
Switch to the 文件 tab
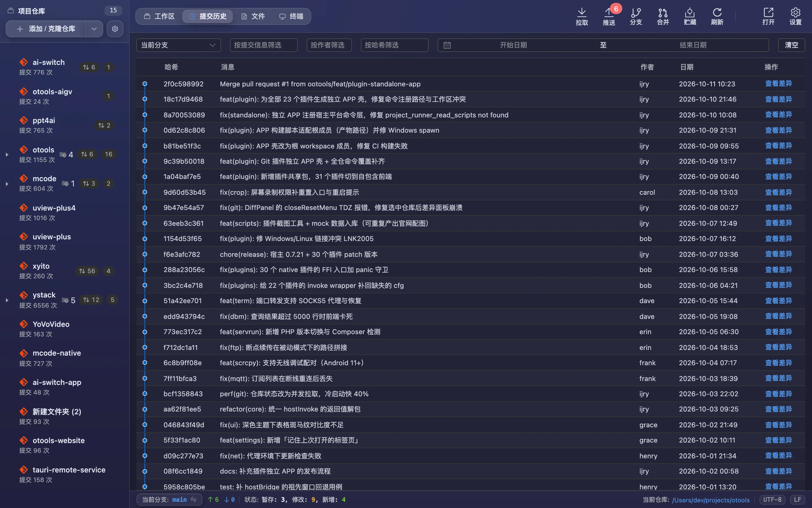pos(253,16)
